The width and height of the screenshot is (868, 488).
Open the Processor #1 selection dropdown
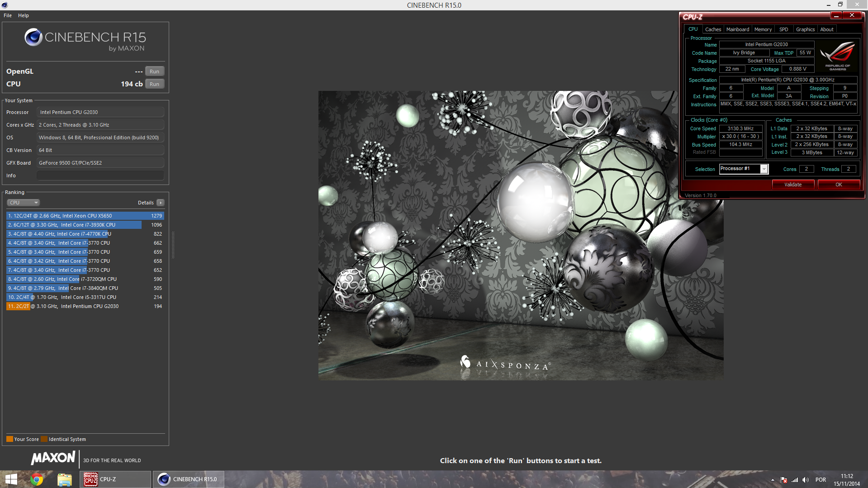click(x=744, y=169)
